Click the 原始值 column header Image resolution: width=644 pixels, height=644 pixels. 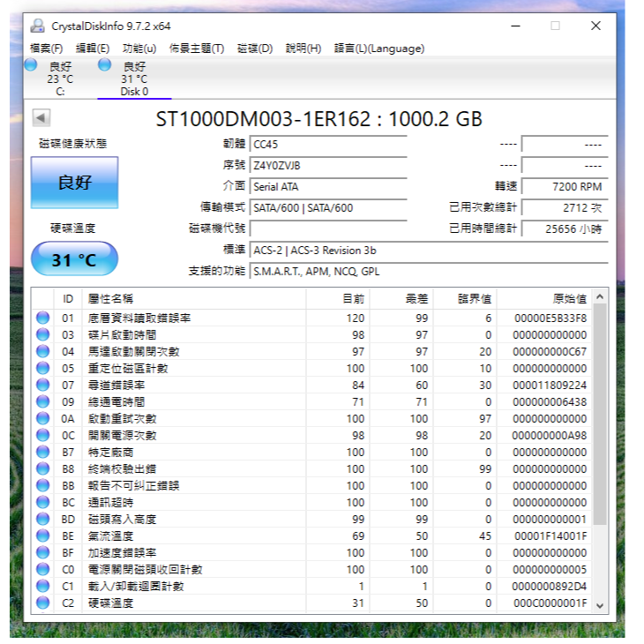coord(544,299)
